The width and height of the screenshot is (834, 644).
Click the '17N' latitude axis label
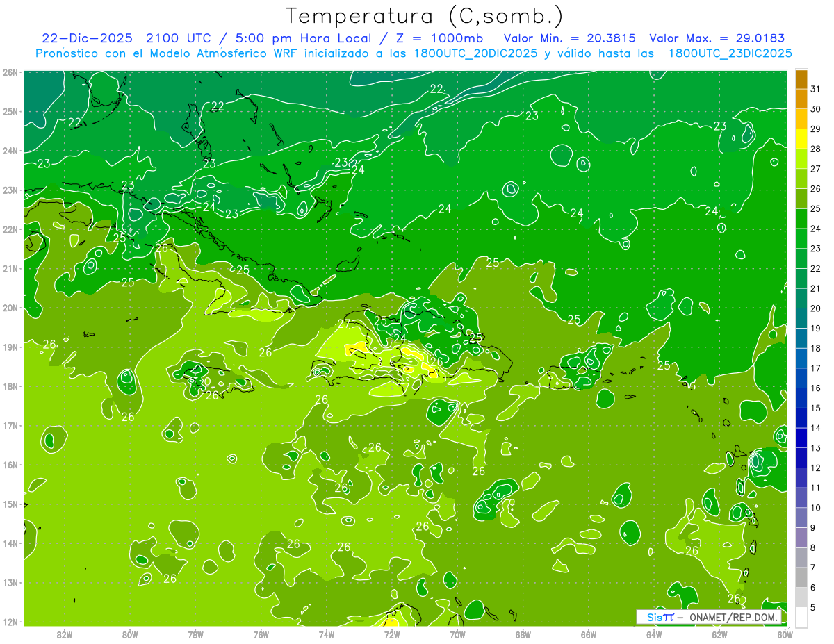click(x=10, y=425)
